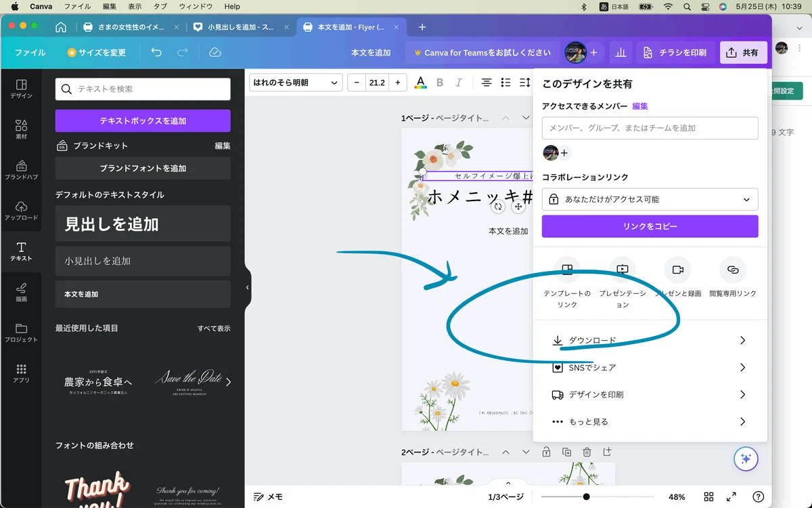Image resolution: width=812 pixels, height=508 pixels.
Task: Click ブランドフォントを追加 button
Action: (x=143, y=168)
